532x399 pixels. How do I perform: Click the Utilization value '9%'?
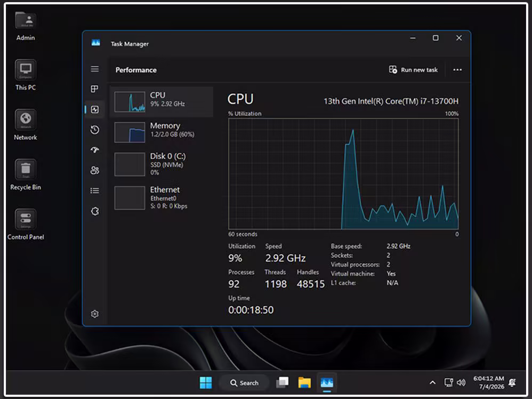[x=235, y=258]
